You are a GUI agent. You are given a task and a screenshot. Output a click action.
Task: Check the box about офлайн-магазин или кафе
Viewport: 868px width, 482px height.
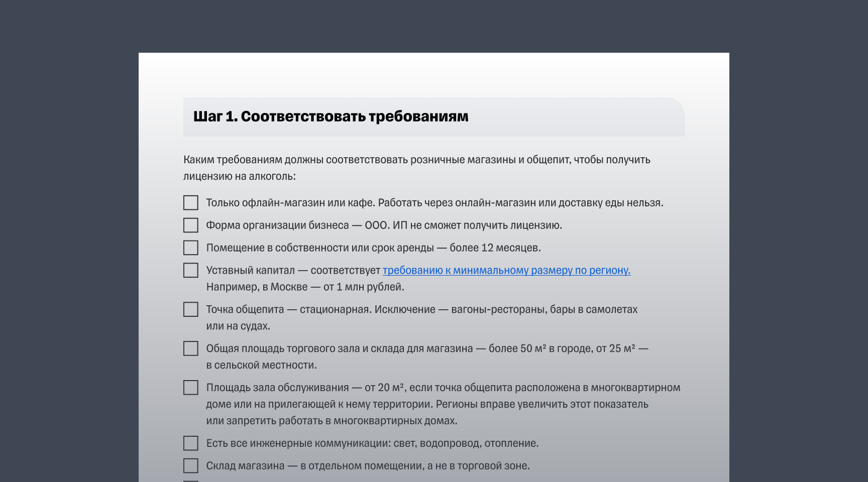pyautogui.click(x=190, y=203)
